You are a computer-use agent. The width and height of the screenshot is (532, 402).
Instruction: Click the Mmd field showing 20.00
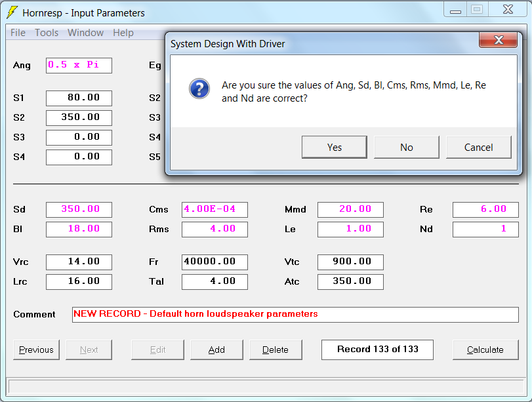coord(350,210)
